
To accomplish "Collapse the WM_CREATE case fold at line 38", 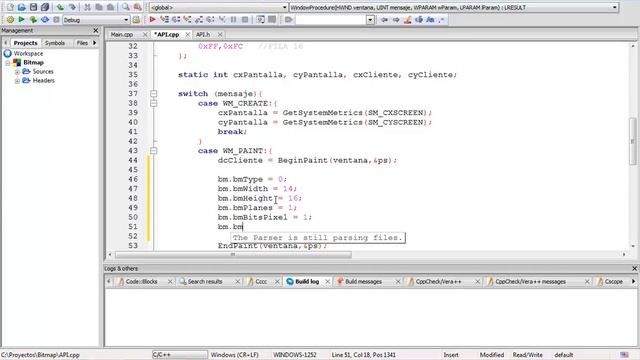I will point(153,103).
